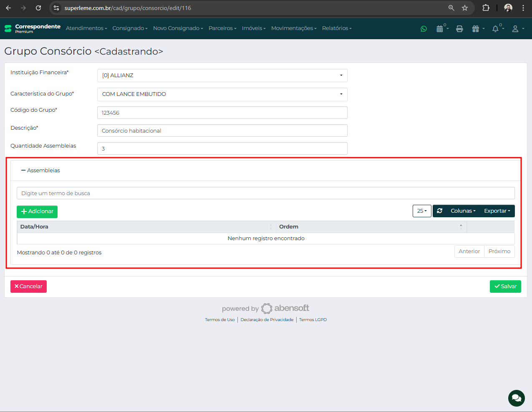532x412 pixels.
Task: Click the refresh table icon
Action: [439, 211]
